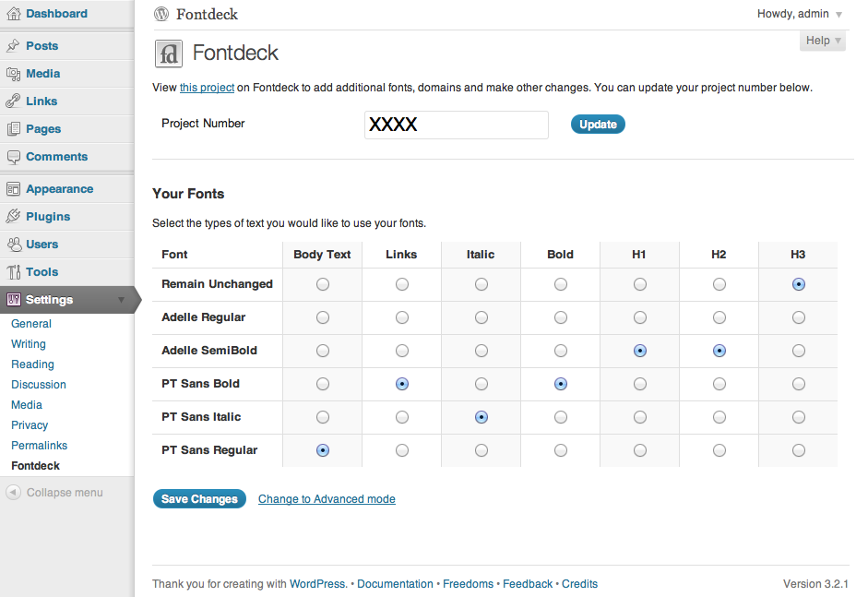Click the Dashboard house icon
This screenshot has height=597, width=868.
[13, 14]
